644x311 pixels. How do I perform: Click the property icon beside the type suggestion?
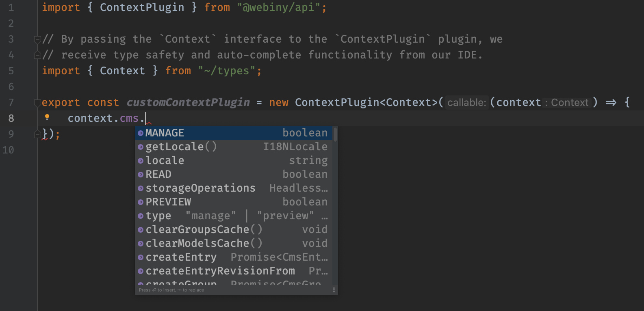click(x=140, y=216)
